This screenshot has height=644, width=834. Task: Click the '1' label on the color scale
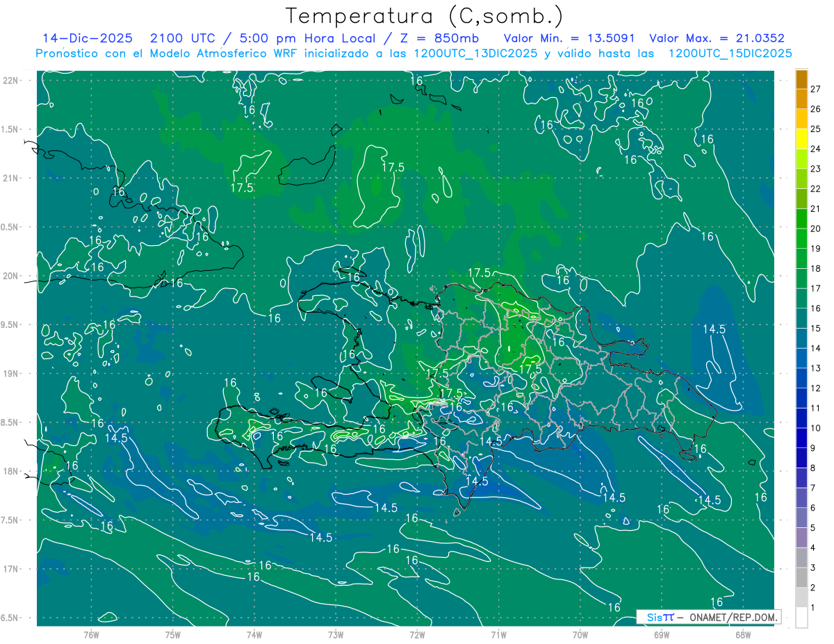813,608
